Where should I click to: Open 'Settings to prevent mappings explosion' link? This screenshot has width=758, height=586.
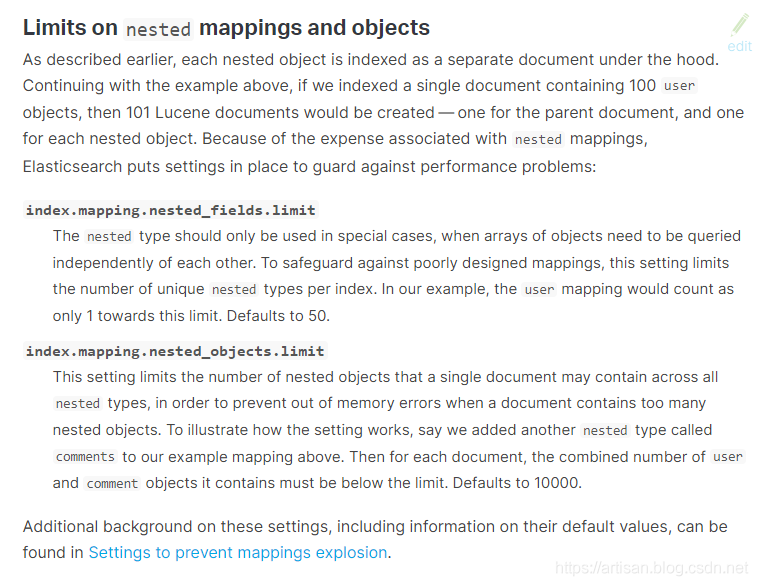(238, 552)
